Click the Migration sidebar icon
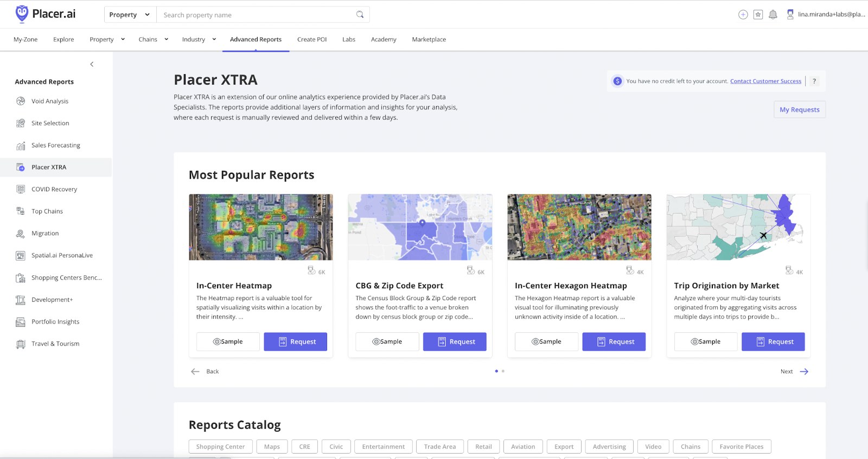868x459 pixels. (21, 234)
